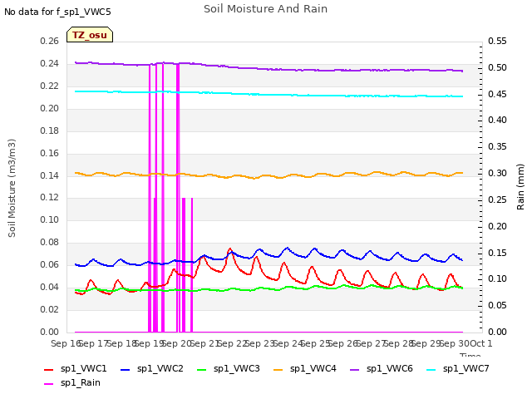Screen dimensions: 532x399
Task: Click the orange sp1_VWC4 legend swatch
Action: [278, 370]
